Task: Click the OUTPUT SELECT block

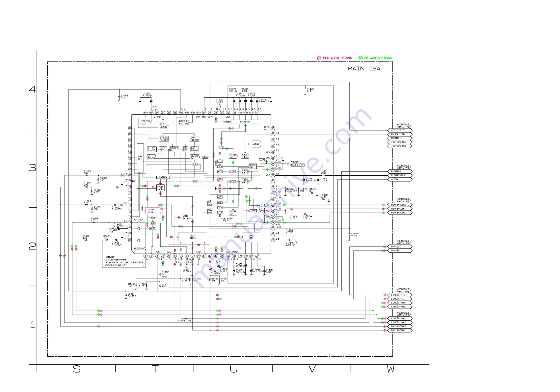Action: click(x=152, y=211)
